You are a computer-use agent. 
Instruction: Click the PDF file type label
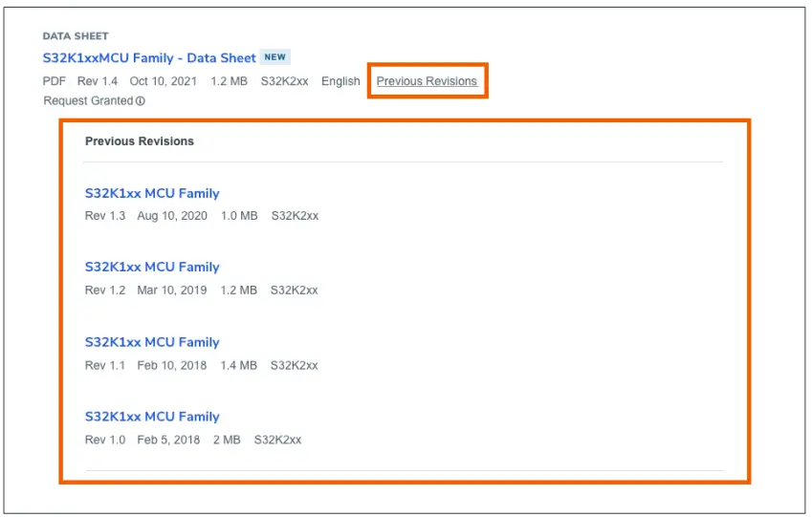(55, 81)
